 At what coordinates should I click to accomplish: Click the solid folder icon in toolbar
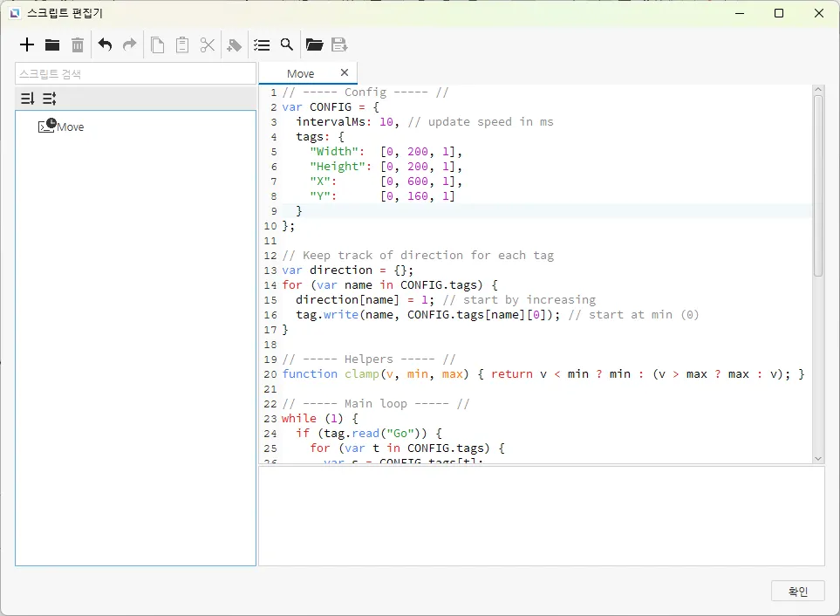point(52,44)
